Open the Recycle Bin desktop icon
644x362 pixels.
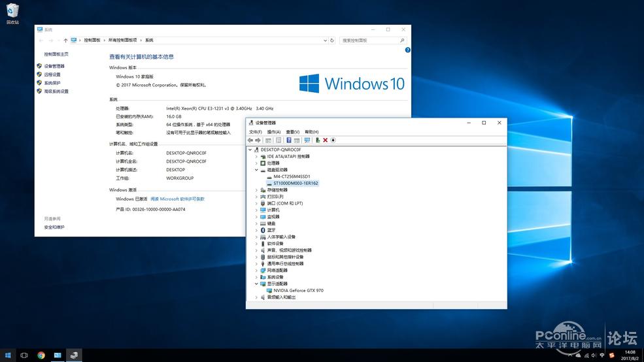[12, 14]
